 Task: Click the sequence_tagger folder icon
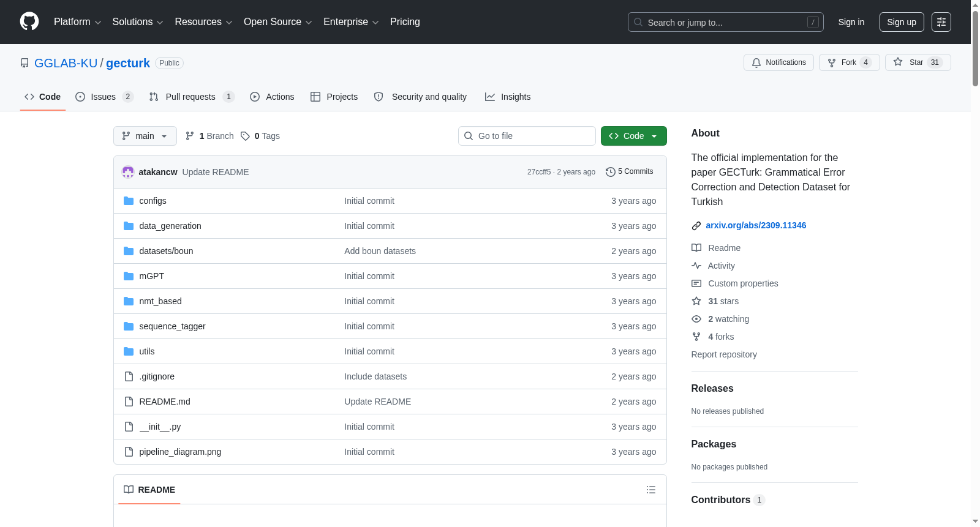click(x=129, y=326)
